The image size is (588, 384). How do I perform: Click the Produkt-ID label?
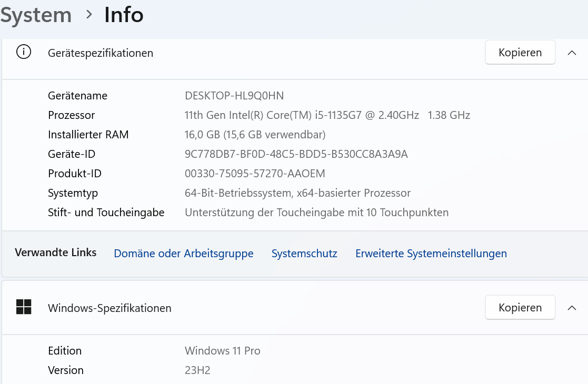75,174
